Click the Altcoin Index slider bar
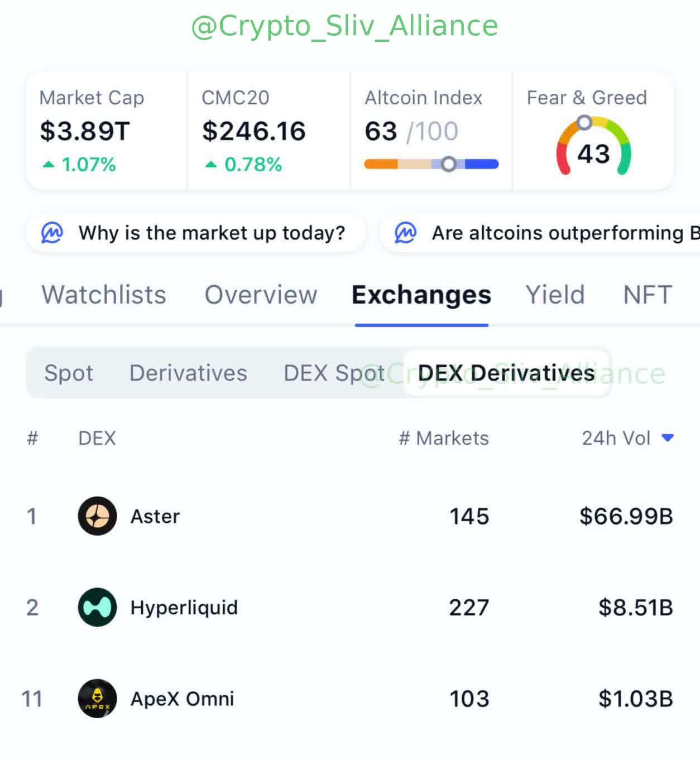 coord(431,164)
